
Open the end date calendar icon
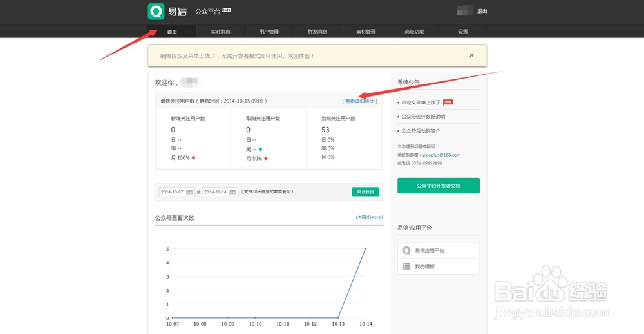(x=233, y=192)
